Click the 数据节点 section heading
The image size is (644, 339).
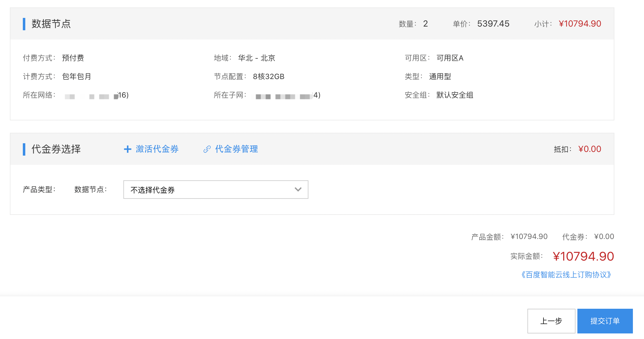[51, 24]
